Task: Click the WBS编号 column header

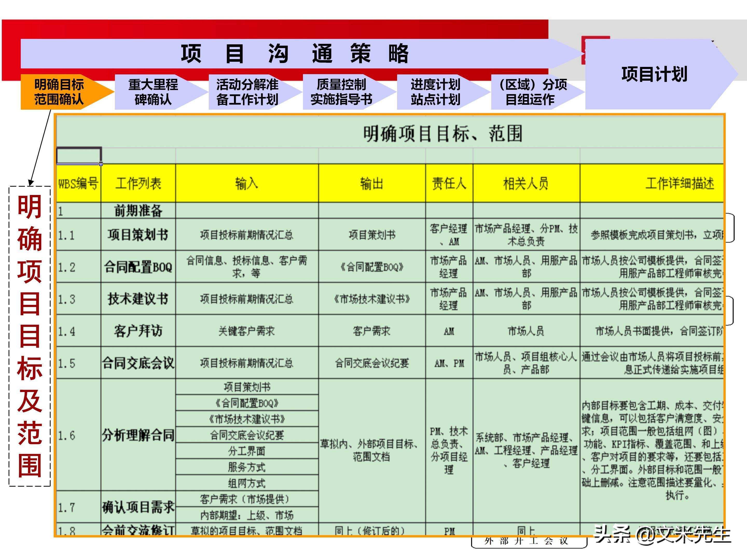Action: (79, 183)
